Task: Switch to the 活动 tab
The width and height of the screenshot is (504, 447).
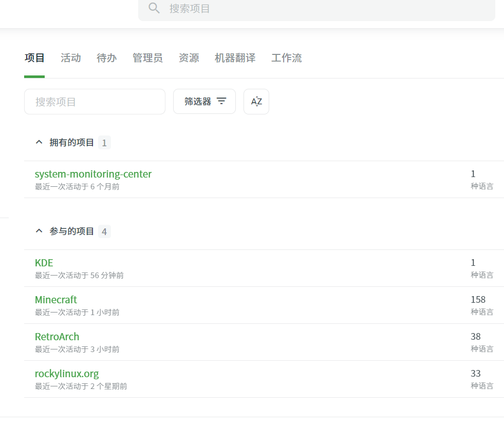Action: [71, 58]
